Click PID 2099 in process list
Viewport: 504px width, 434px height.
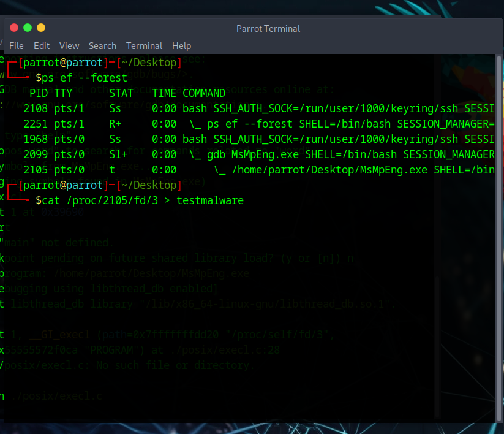pos(36,154)
